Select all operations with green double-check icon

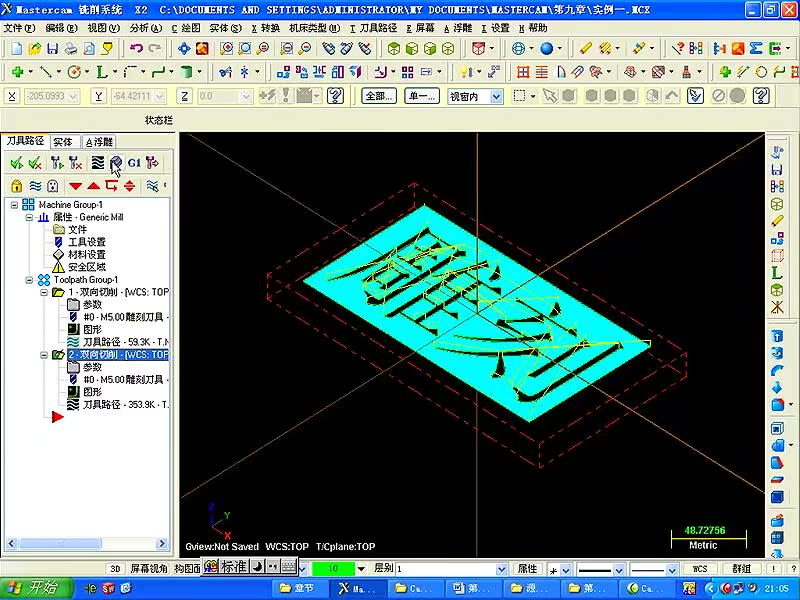pyautogui.click(x=17, y=163)
